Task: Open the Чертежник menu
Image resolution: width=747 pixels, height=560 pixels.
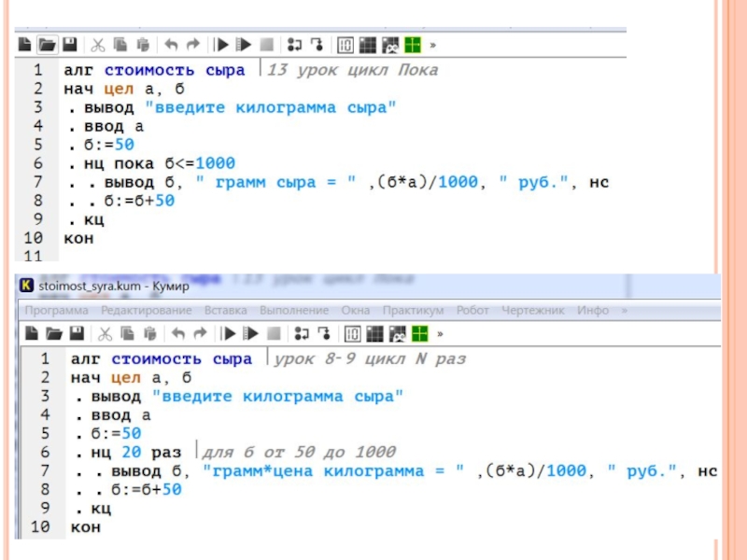Action: pyautogui.click(x=532, y=311)
